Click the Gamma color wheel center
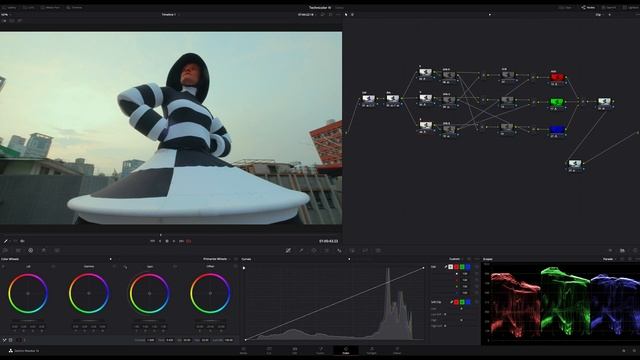The image size is (640, 360). tap(89, 293)
